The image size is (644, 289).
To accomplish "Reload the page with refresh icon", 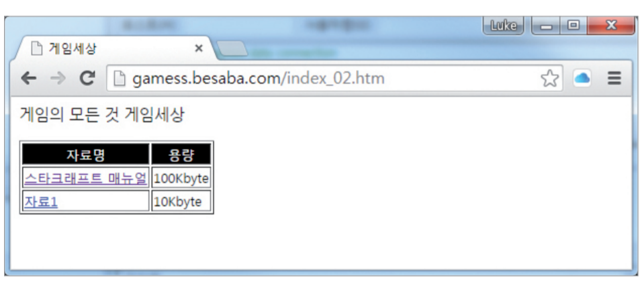I will point(87,78).
